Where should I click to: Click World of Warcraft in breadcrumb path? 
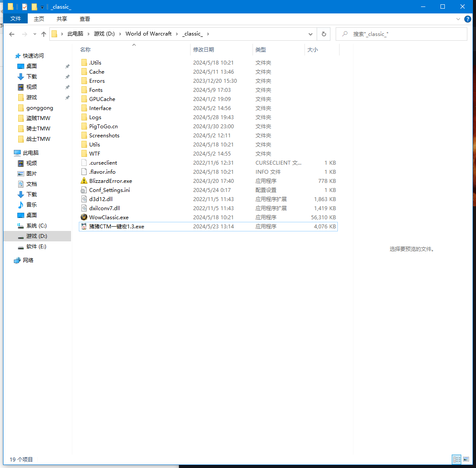[149, 34]
